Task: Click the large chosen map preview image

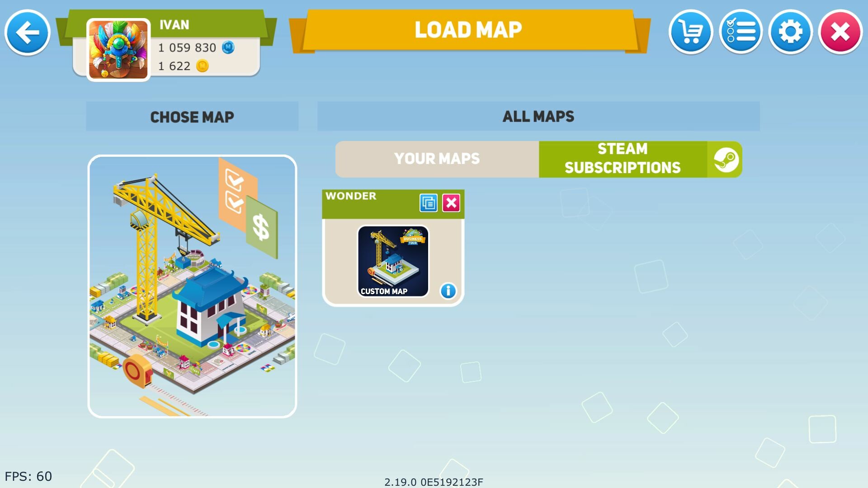Action: tap(192, 286)
